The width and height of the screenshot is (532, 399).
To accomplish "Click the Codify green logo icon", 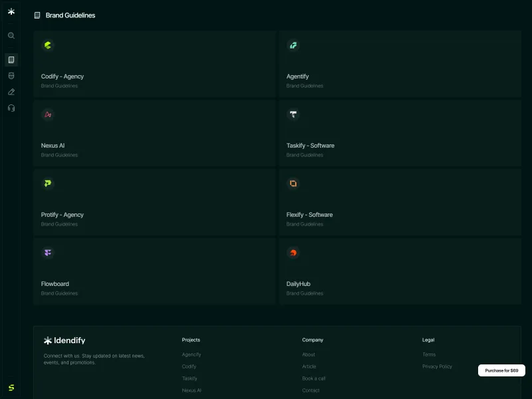I will pos(48,45).
